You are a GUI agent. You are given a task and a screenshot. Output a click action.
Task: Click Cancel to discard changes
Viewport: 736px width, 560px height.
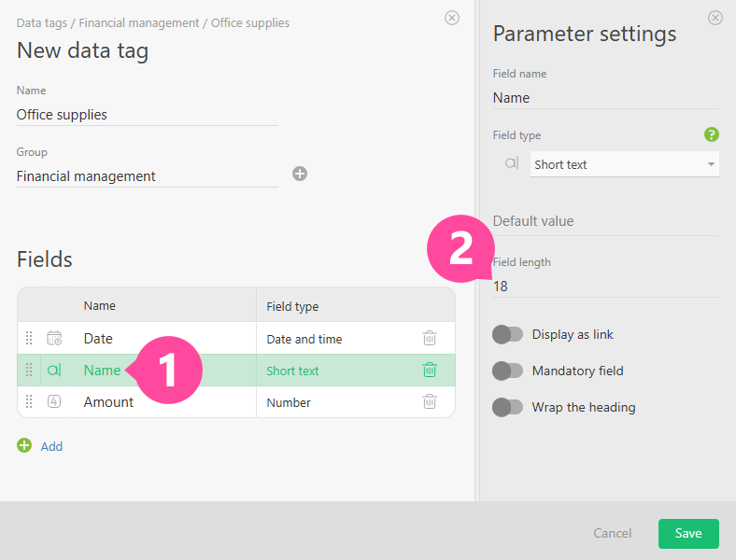click(x=613, y=533)
